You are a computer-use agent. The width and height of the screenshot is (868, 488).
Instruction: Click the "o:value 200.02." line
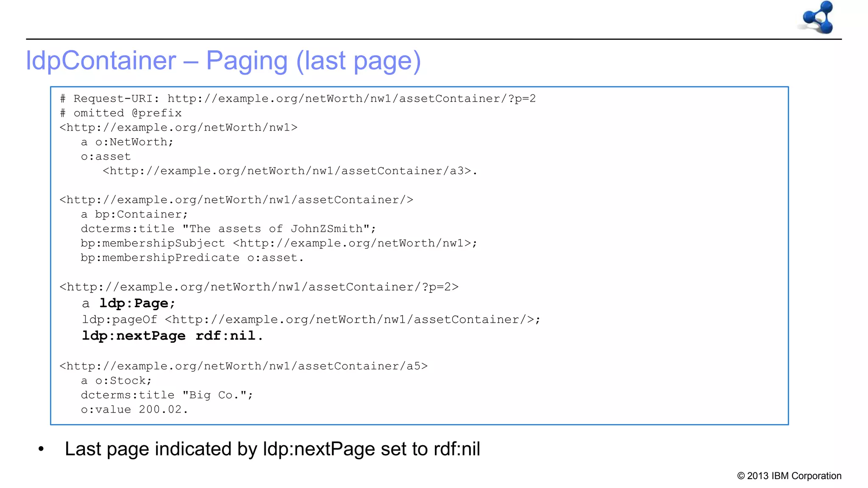point(134,410)
